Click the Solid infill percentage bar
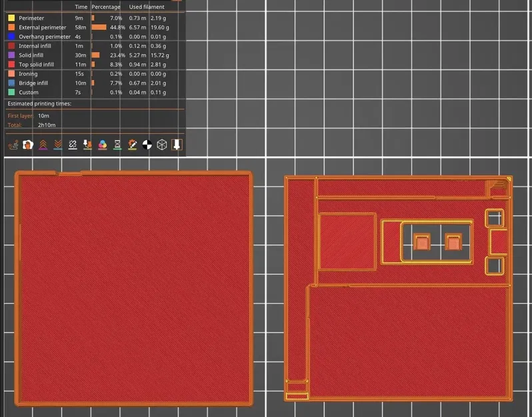Viewport: 532px width, 417px height. (x=95, y=55)
